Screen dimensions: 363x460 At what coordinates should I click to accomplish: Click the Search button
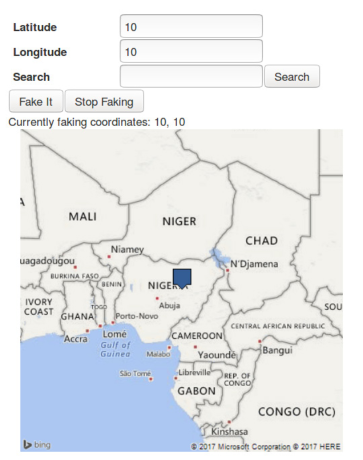pos(292,76)
